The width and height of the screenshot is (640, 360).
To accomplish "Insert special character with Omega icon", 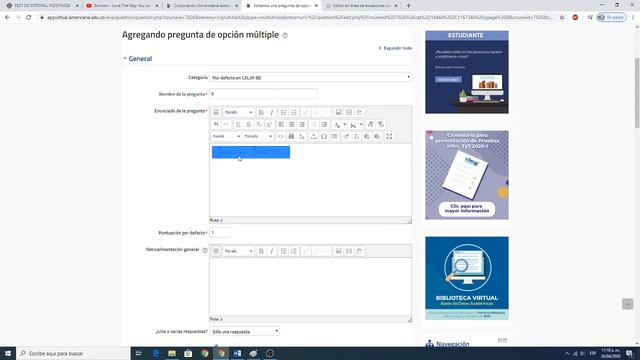I will [x=324, y=136].
